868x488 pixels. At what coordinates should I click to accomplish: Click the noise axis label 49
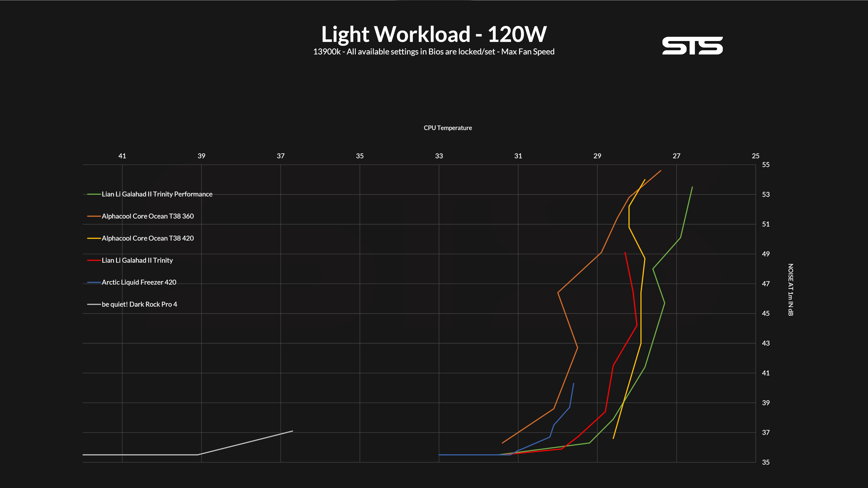point(766,254)
